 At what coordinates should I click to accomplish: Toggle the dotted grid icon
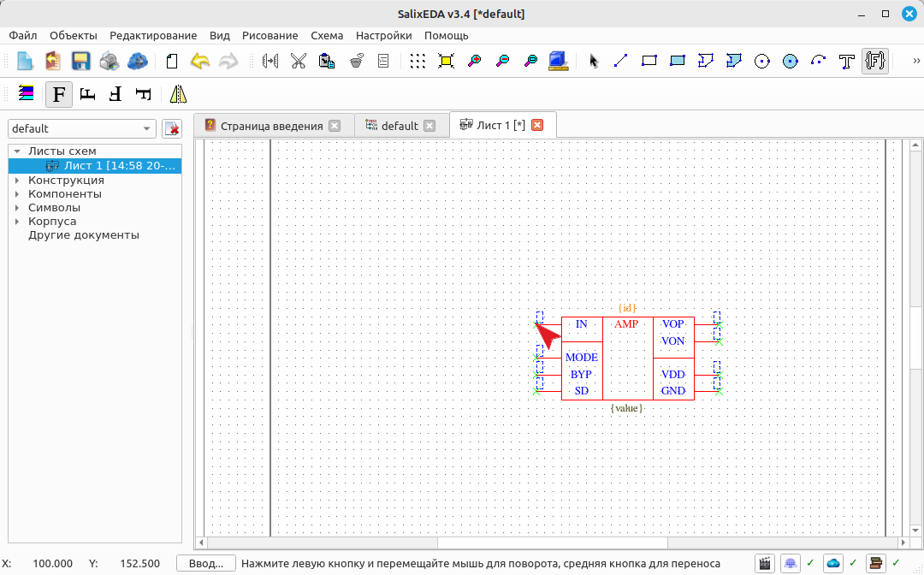click(x=418, y=61)
